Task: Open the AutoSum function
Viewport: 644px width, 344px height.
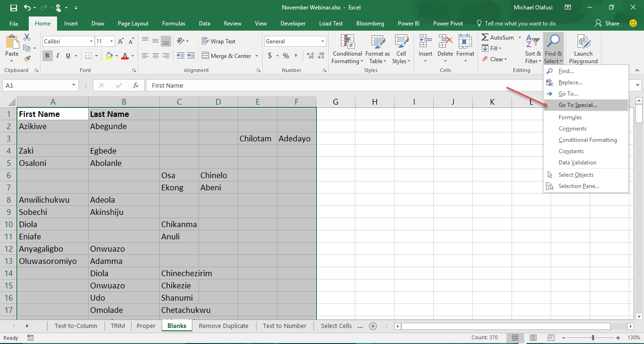Action: point(498,37)
